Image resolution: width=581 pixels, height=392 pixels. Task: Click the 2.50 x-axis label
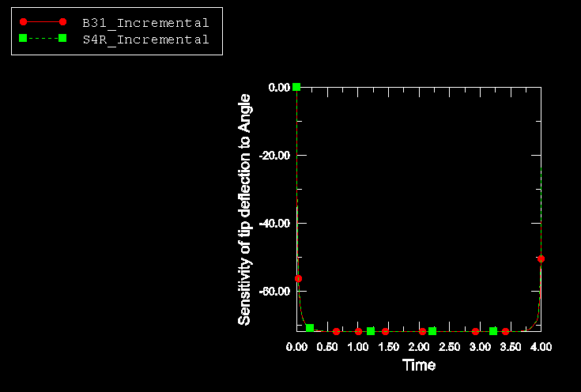click(x=450, y=347)
